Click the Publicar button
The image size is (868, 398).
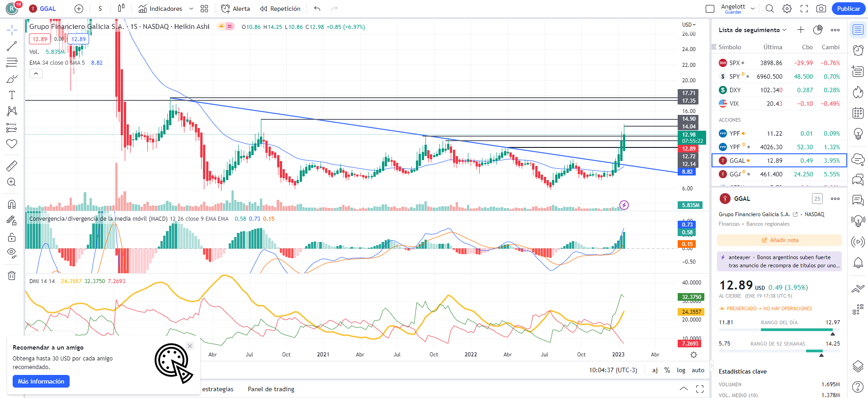click(x=848, y=9)
